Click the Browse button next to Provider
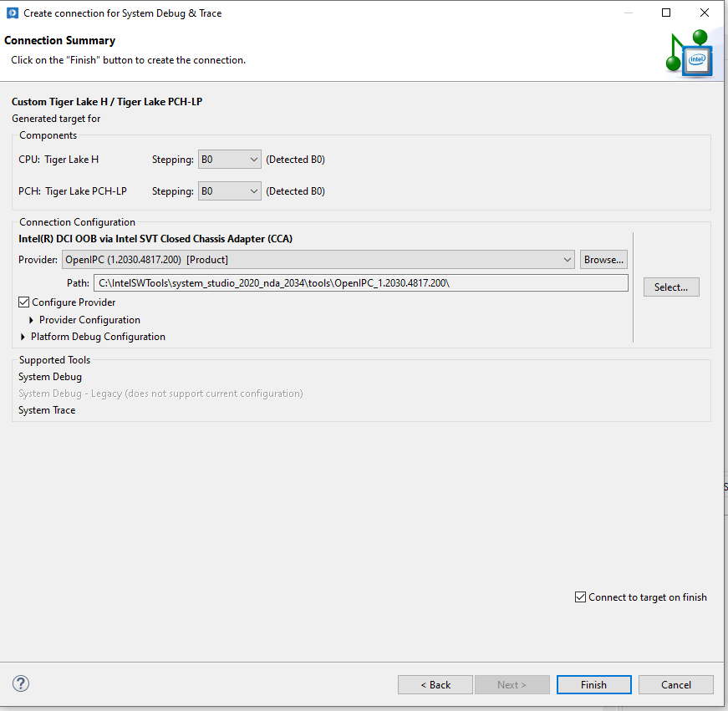 pos(603,259)
